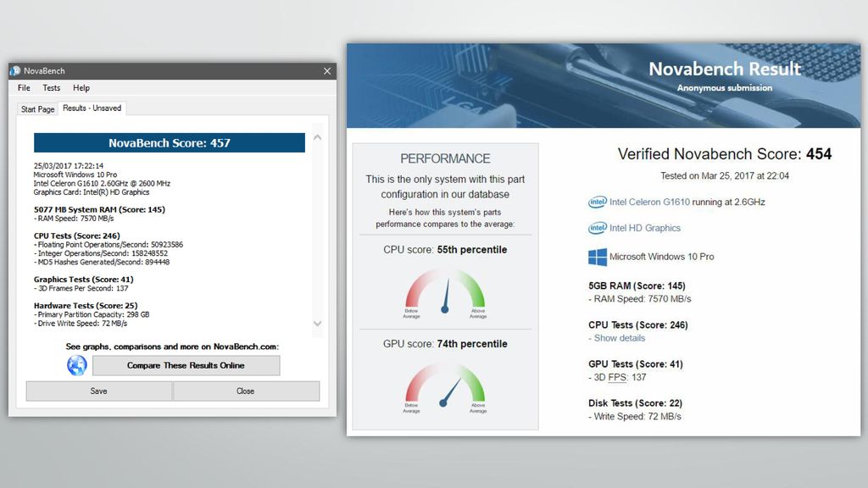Switch to the Start Page tab
The image size is (868, 488).
click(x=37, y=109)
